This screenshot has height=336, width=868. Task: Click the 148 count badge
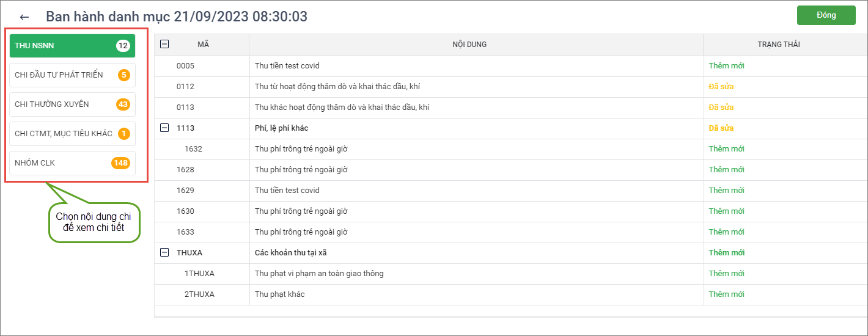point(120,163)
